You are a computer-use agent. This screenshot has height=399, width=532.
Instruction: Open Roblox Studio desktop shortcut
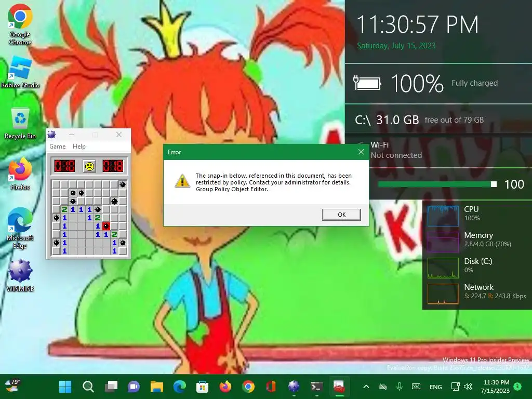pos(20,72)
